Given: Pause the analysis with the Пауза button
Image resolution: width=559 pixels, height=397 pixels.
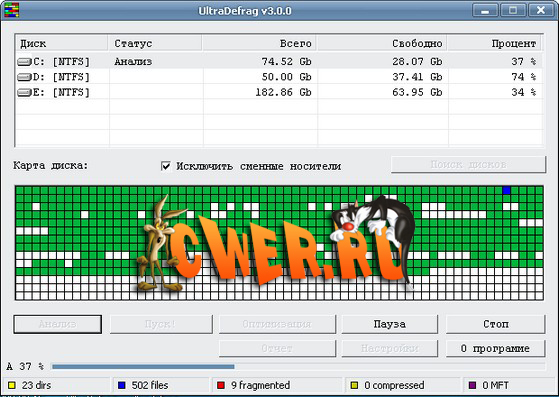Looking at the screenshot, I should (x=390, y=324).
